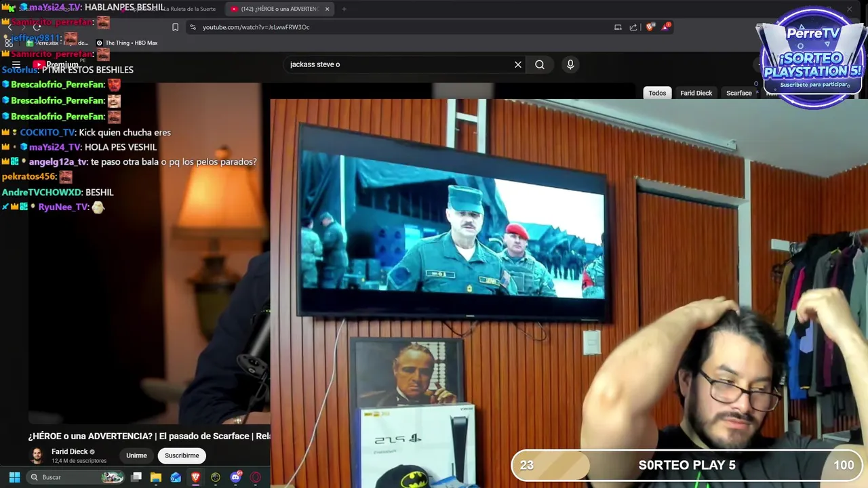Open File Explorer from the taskbar
The height and width of the screenshot is (488, 868).
156,477
